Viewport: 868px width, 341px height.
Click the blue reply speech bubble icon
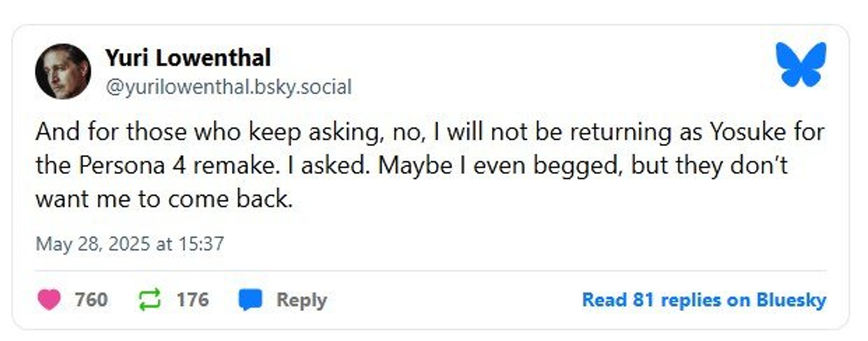click(250, 300)
